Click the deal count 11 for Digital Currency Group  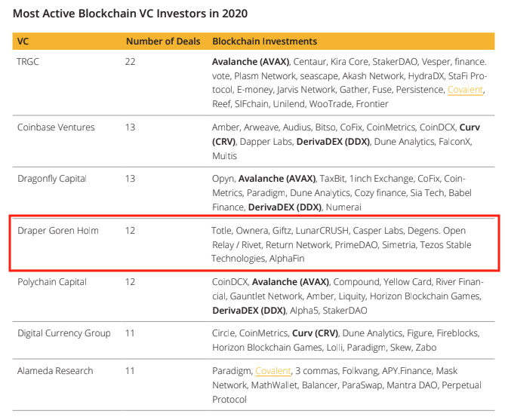click(x=130, y=333)
